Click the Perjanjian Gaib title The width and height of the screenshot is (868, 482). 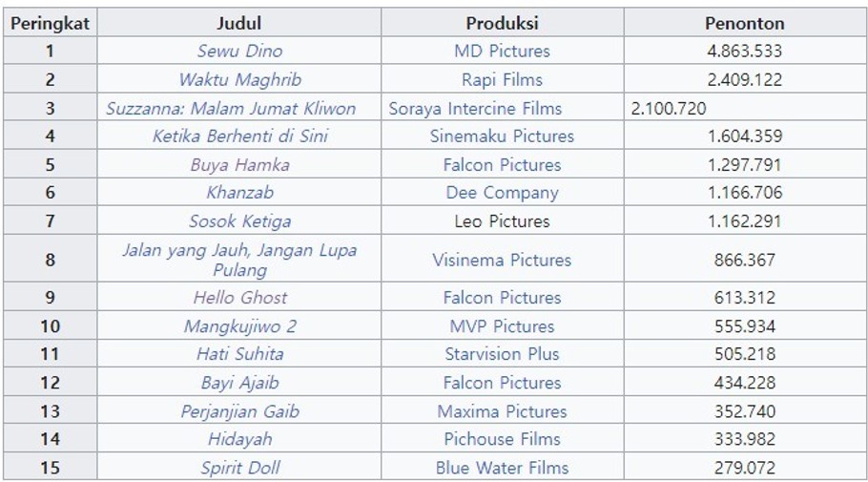239,411
